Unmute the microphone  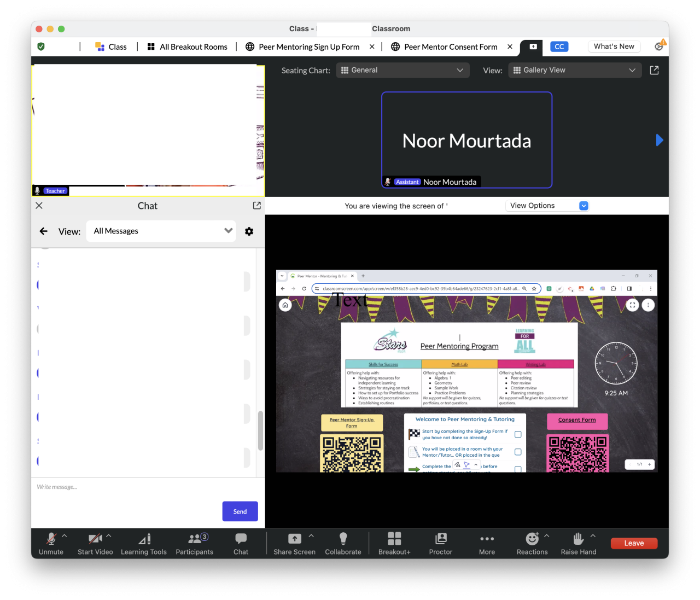pyautogui.click(x=51, y=544)
